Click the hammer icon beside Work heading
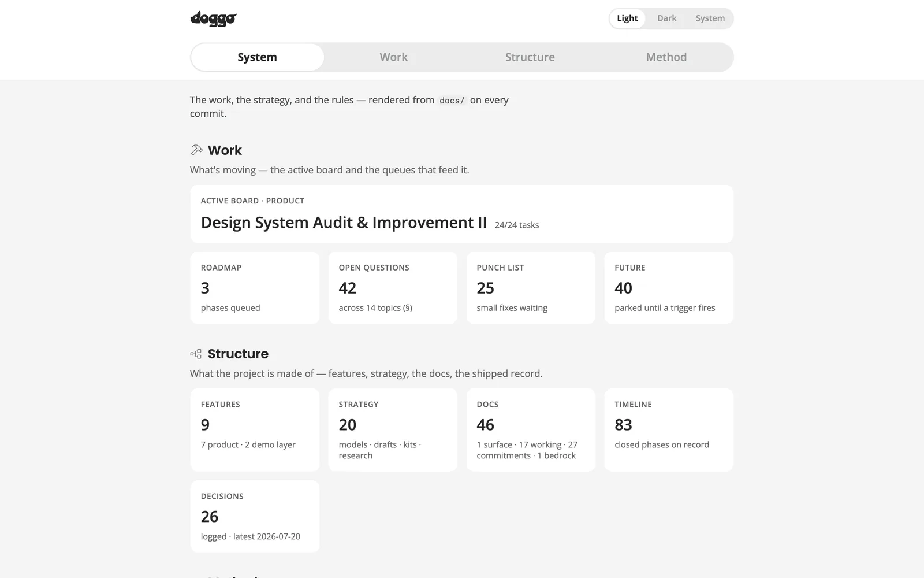This screenshot has width=924, height=578. pos(196,150)
